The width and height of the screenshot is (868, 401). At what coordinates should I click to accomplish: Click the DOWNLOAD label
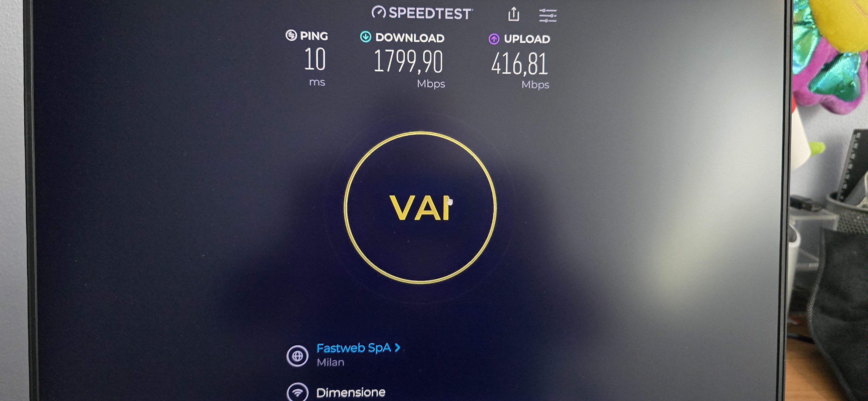pos(410,38)
